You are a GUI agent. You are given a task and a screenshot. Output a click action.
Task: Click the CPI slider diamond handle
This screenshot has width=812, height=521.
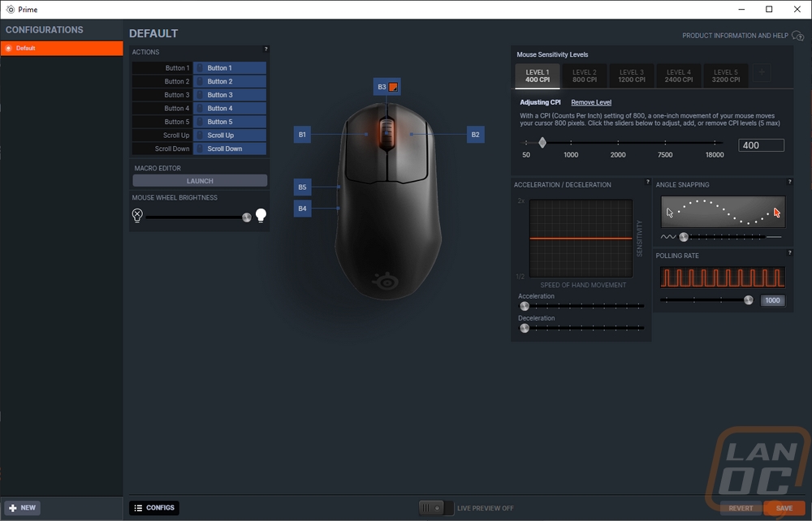(542, 143)
